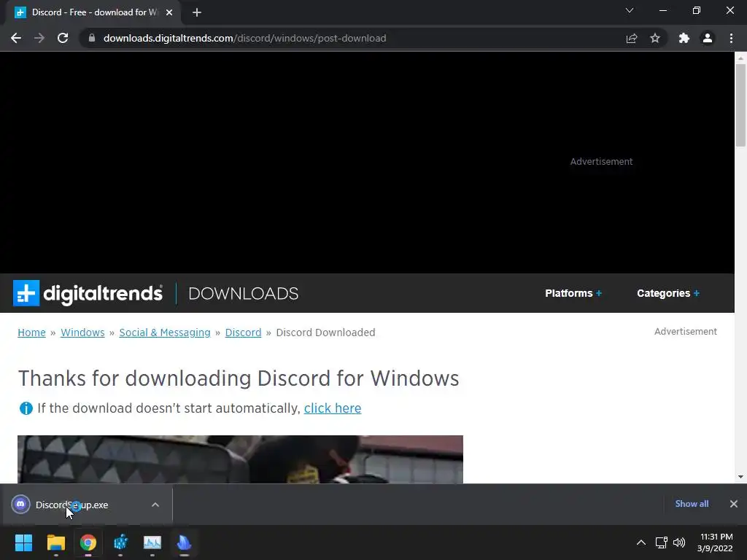747x560 pixels.
Task: Bookmark this page with the star icon
Action: point(655,38)
